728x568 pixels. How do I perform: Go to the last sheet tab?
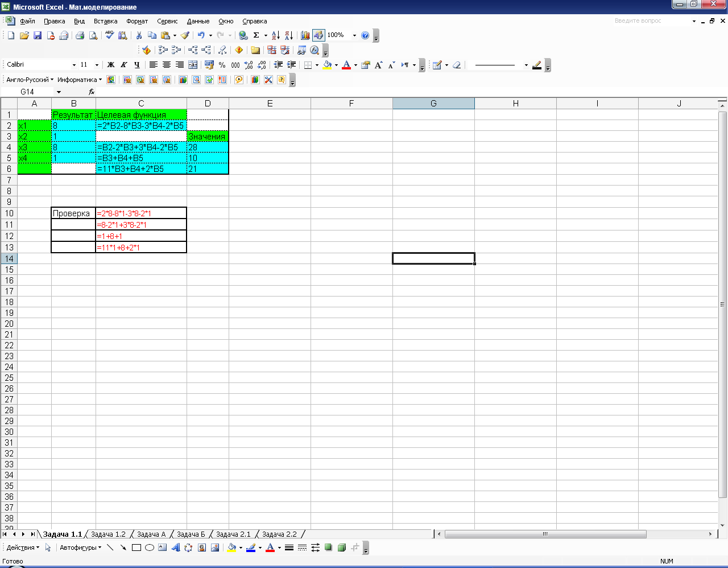(x=32, y=534)
